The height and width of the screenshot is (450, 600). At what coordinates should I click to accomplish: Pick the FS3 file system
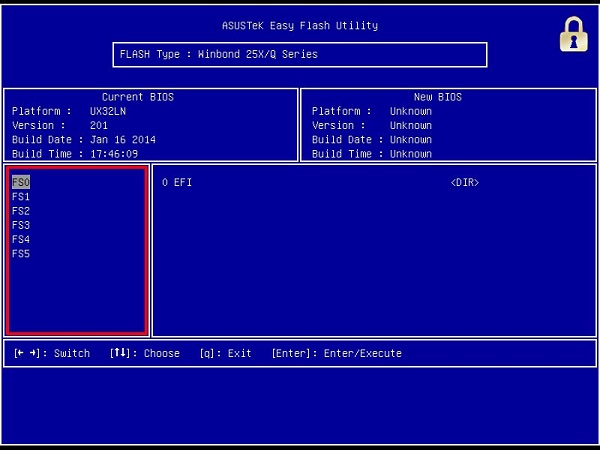[21, 225]
